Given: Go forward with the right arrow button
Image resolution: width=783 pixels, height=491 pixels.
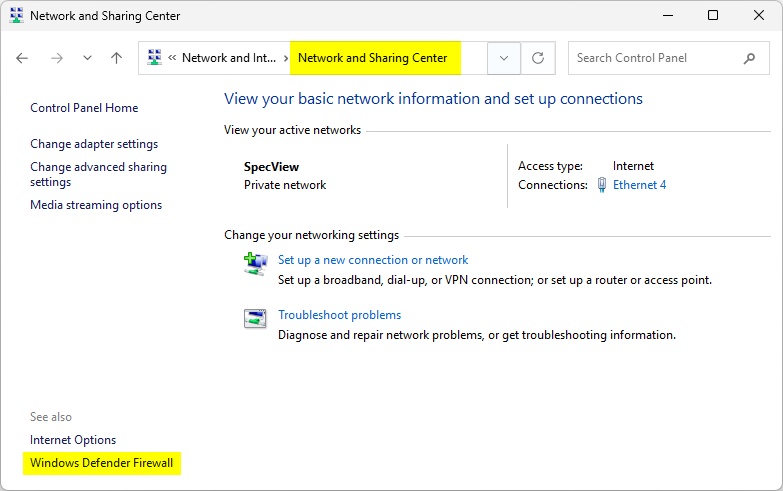Looking at the screenshot, I should [57, 58].
